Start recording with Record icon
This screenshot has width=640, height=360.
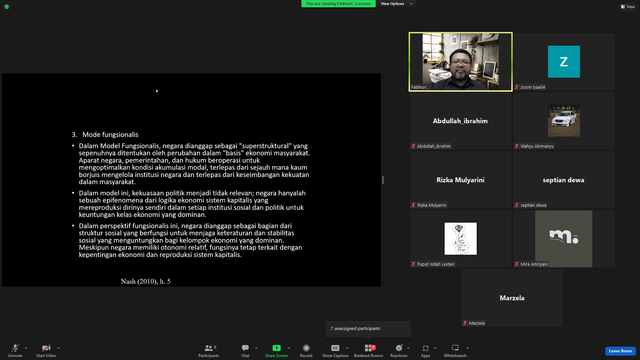click(306, 348)
